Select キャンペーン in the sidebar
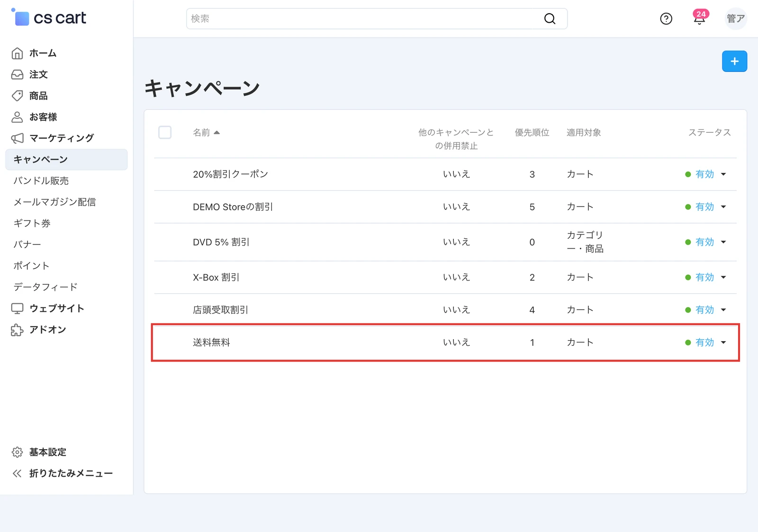 tap(66, 160)
